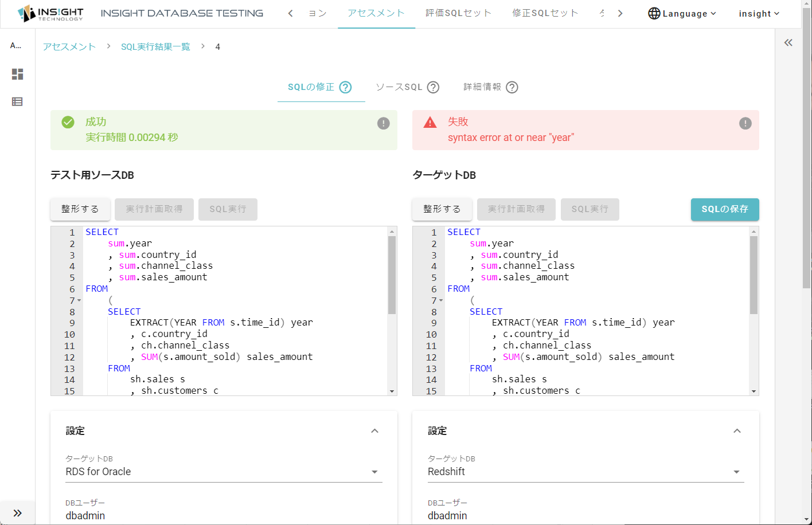The width and height of the screenshot is (812, 525).
Task: Click the page vertical scrollbar
Action: click(807, 149)
